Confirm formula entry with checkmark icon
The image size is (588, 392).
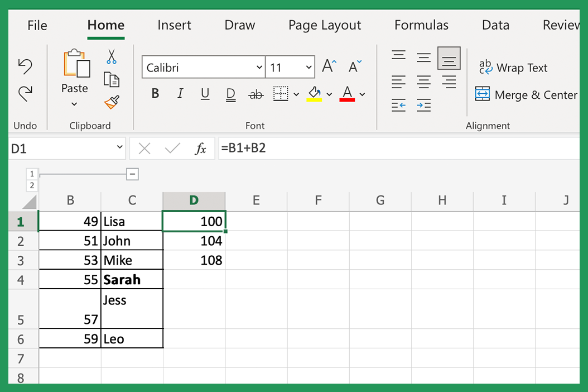[x=172, y=149]
